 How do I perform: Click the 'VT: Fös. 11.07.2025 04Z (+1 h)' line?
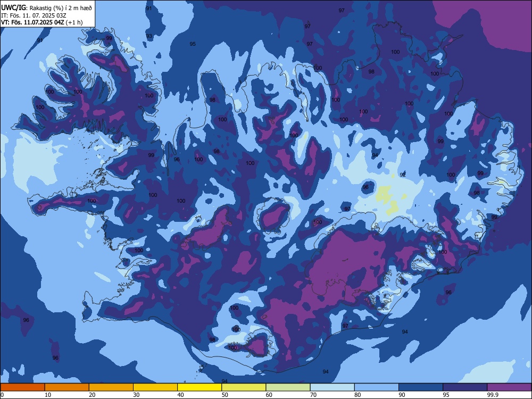(41, 22)
